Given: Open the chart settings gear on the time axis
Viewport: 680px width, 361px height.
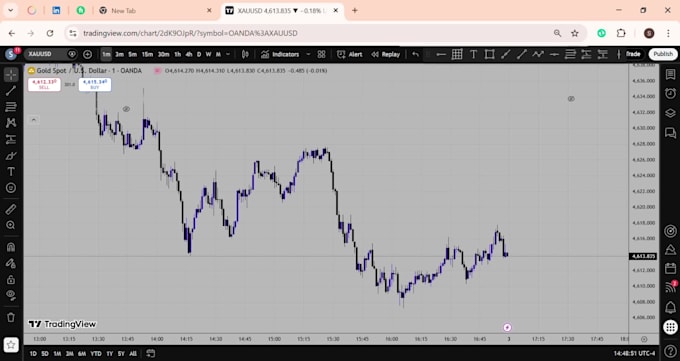Looking at the screenshot, I should coord(644,339).
